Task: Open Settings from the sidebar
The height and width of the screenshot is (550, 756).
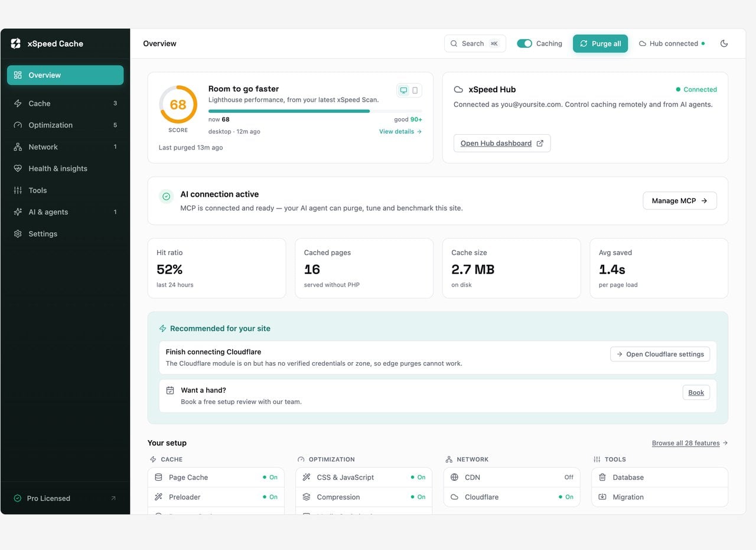Action: coord(65,234)
